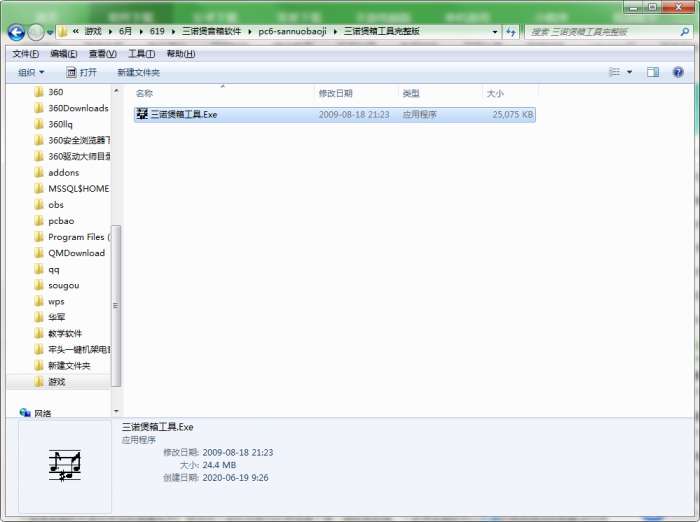Select the 新建文件夹 tree folder
The image size is (700, 522).
click(62, 366)
